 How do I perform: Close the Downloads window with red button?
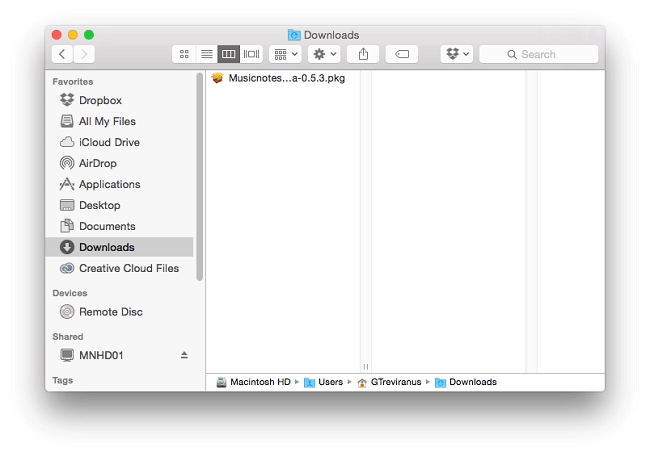click(57, 35)
